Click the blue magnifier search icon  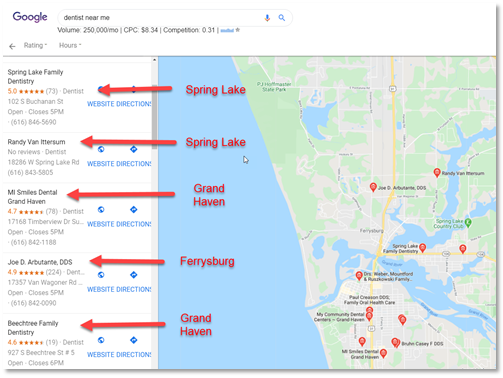282,18
